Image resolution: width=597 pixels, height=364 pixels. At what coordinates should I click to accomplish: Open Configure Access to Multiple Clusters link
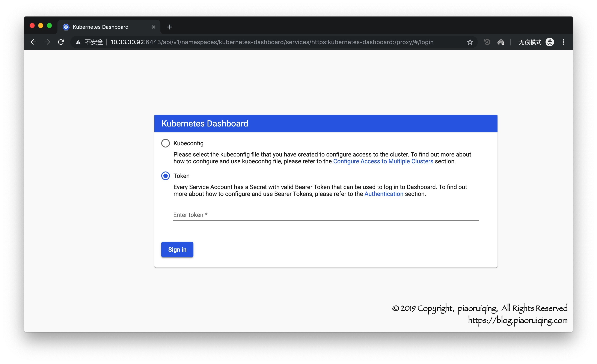tap(383, 161)
